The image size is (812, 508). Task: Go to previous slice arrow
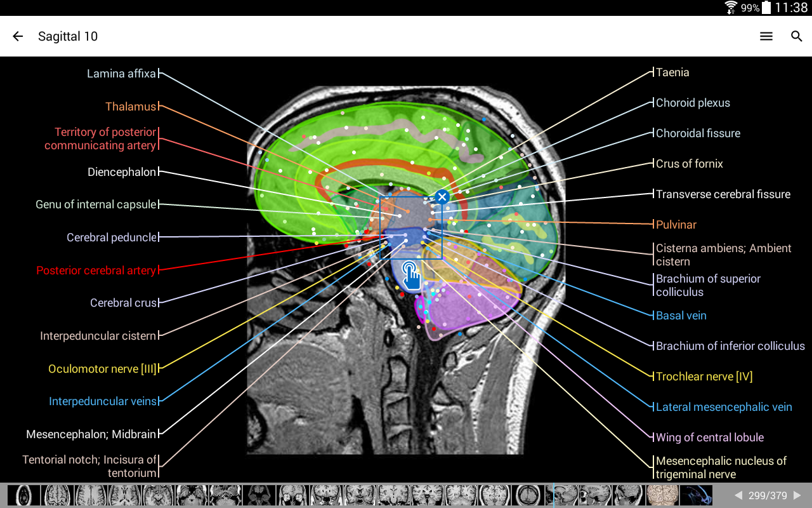click(738, 495)
